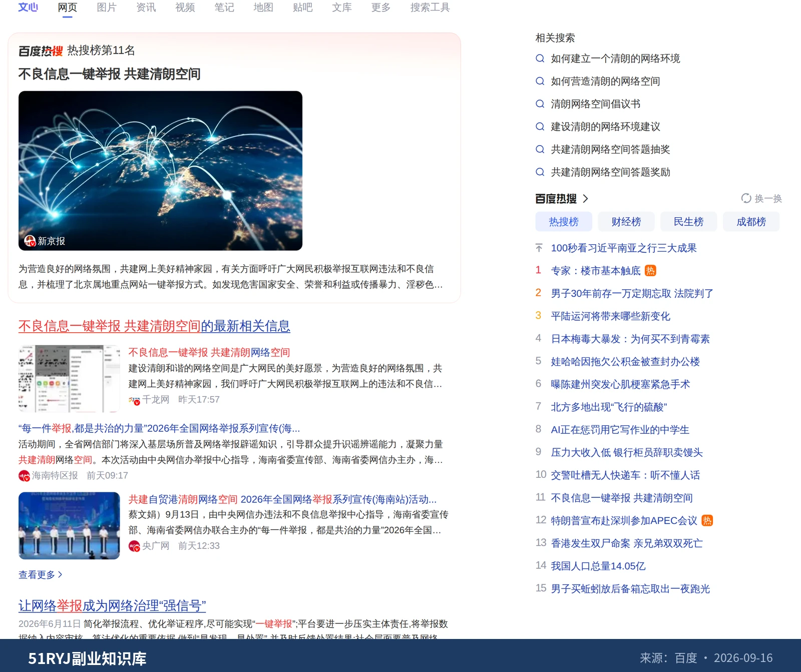Image resolution: width=801 pixels, height=672 pixels.
Task: Open 曝陈建州突发心肌梗塞紧急手术
Action: [x=620, y=384]
